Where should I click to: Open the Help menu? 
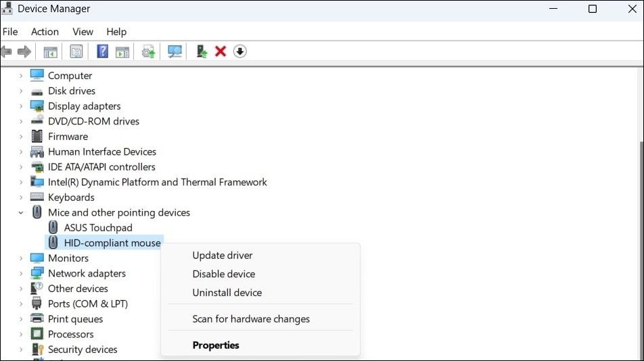click(x=116, y=32)
